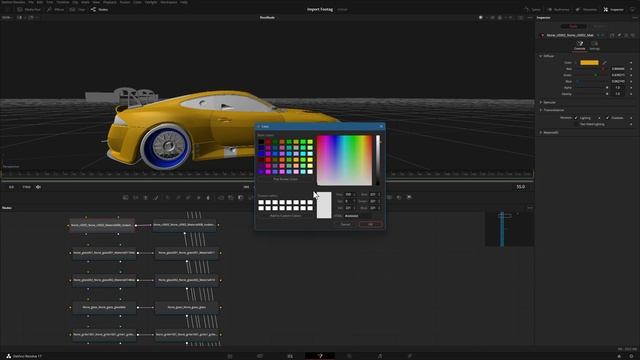Click the current time field 55.0

pyautogui.click(x=520, y=187)
